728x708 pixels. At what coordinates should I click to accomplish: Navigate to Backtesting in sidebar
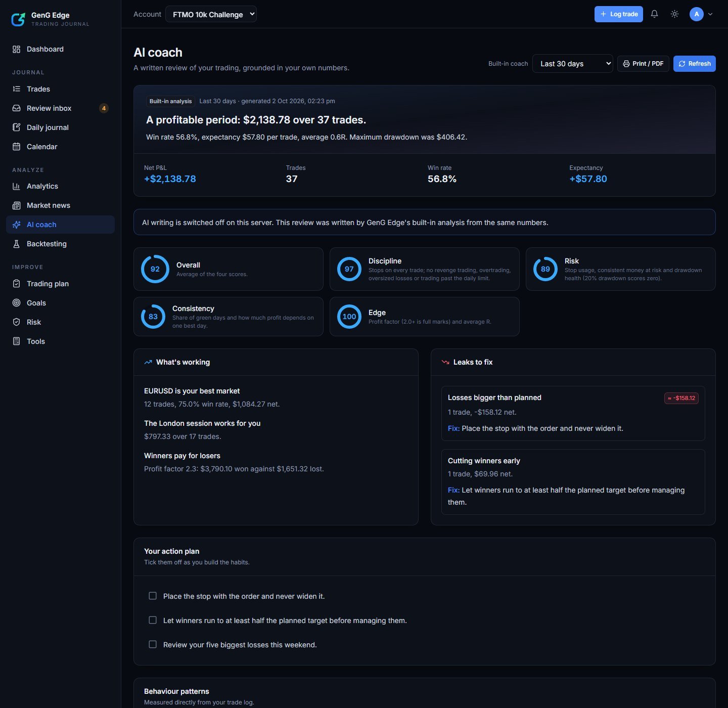tap(60, 244)
